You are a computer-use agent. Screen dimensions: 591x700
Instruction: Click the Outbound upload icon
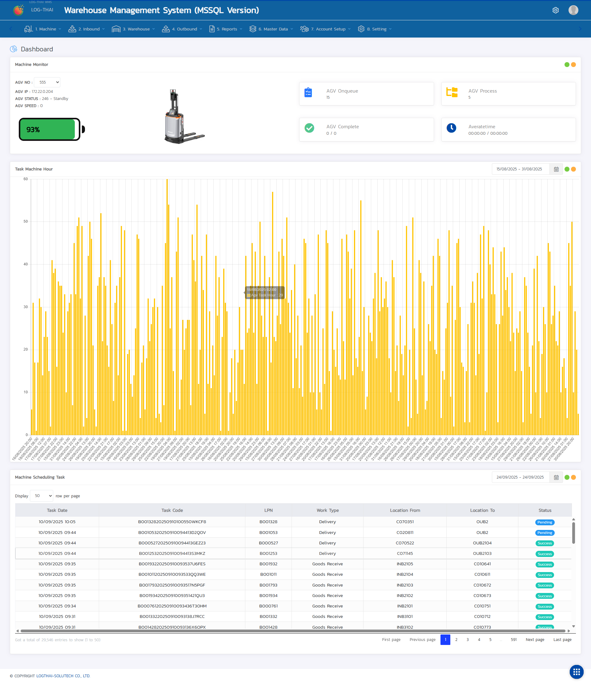(166, 29)
